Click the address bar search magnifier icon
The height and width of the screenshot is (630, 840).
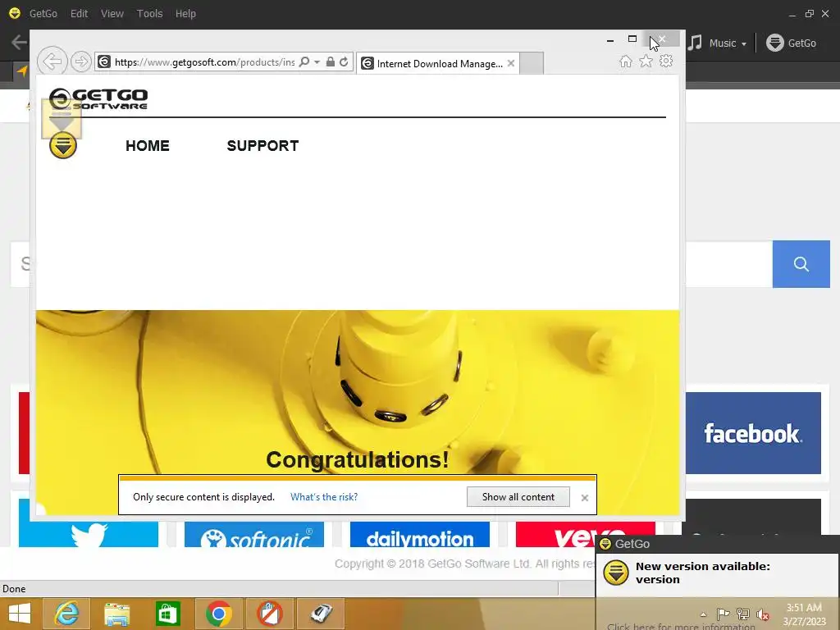tap(304, 62)
